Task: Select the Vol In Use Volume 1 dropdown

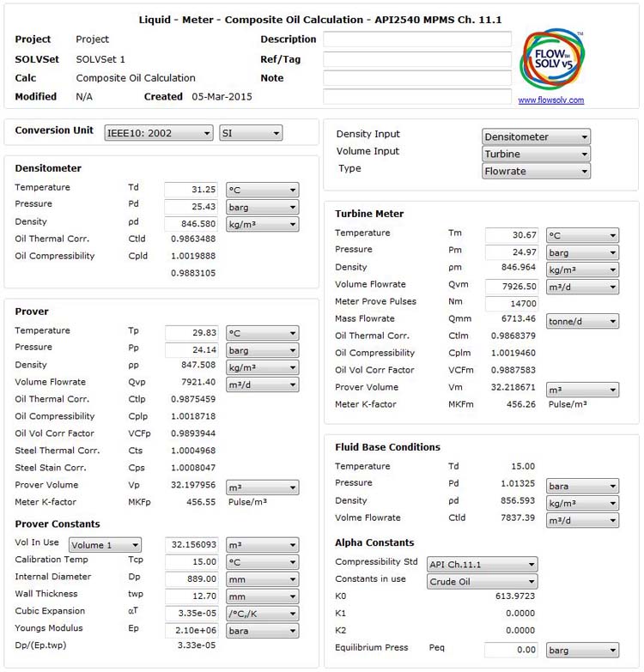Action: point(105,545)
